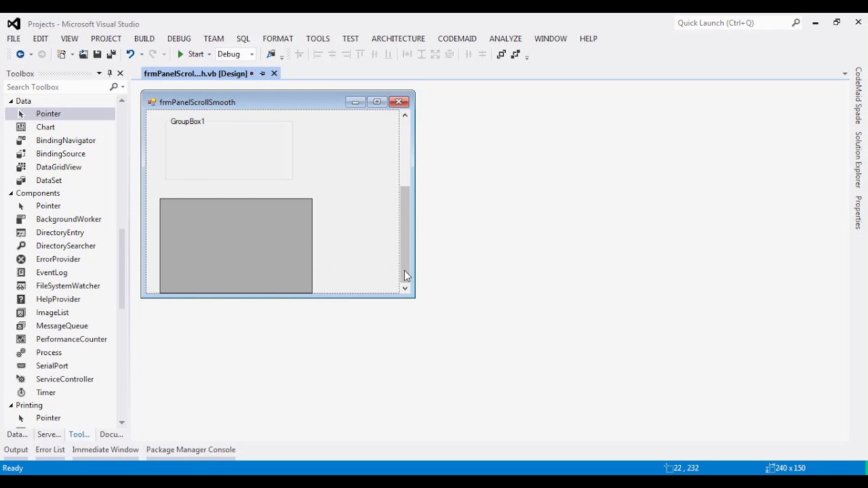This screenshot has width=868, height=488.
Task: Select DataGridView in the Toolbox
Action: point(60,167)
